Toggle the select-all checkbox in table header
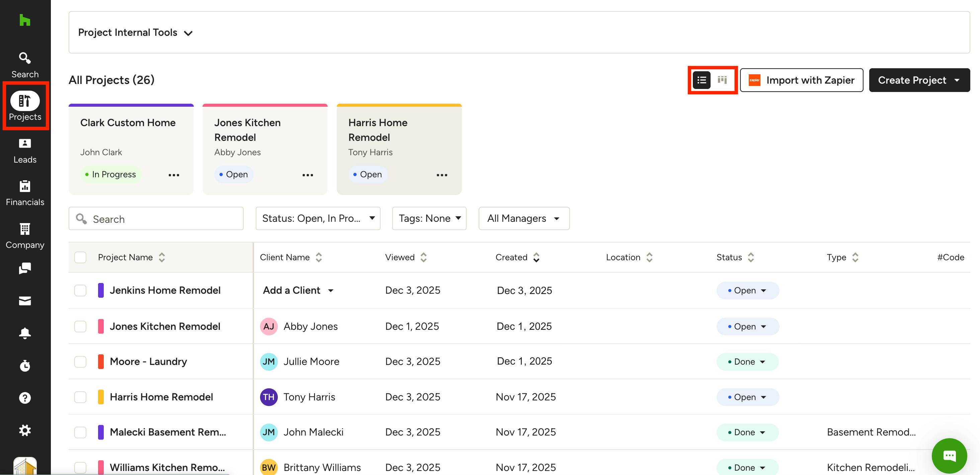Viewport: 980px width, 475px height. click(80, 257)
